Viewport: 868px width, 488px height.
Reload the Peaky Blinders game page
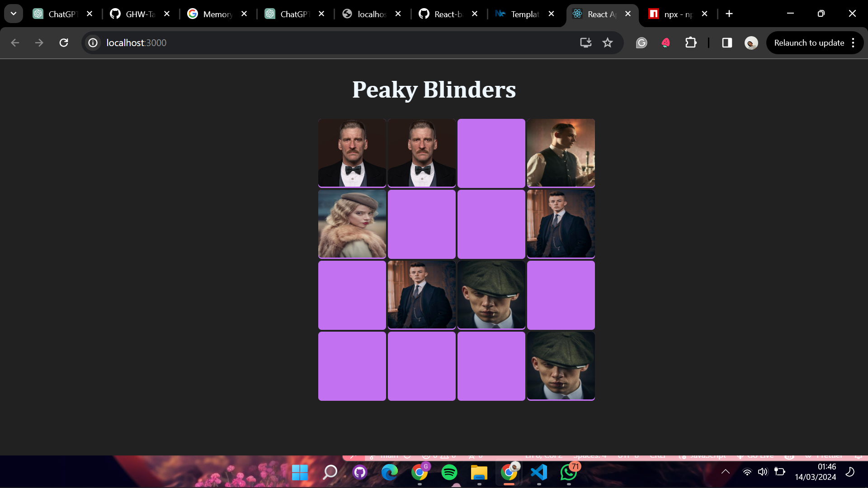point(64,42)
